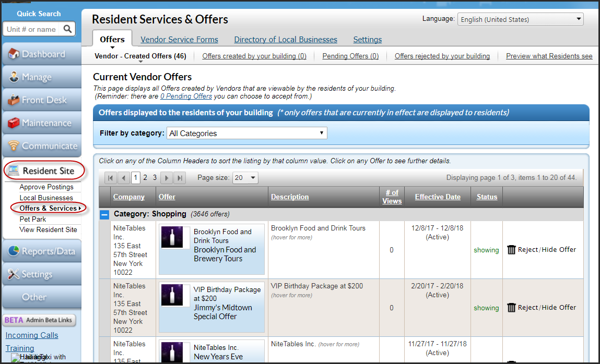This screenshot has width=600, height=364.
Task: Open Offers created by your building
Action: coord(254,56)
